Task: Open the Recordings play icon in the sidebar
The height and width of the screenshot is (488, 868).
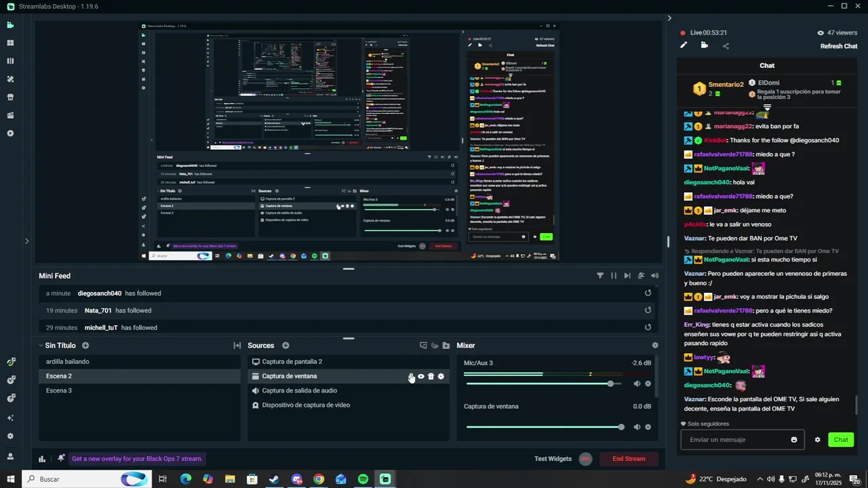Action: (x=10, y=134)
